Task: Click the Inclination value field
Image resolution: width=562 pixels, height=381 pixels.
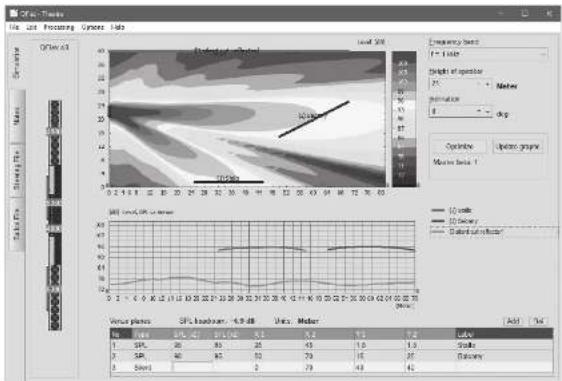Action: pyautogui.click(x=452, y=111)
